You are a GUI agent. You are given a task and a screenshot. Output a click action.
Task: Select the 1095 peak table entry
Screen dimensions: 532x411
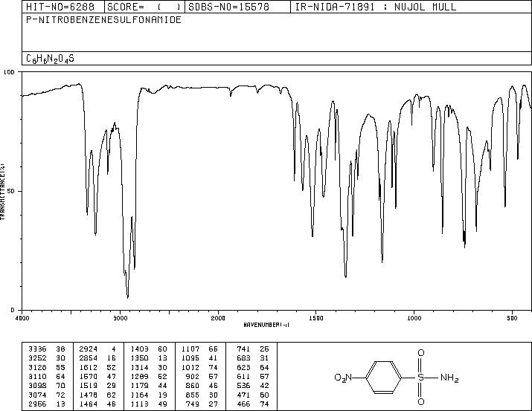(199, 358)
